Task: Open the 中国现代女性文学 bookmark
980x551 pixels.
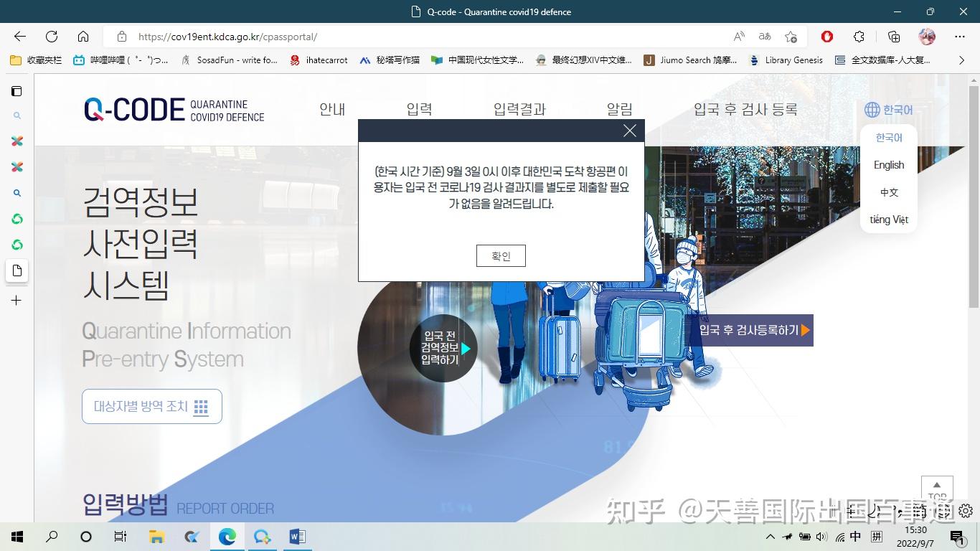Action: tap(477, 60)
